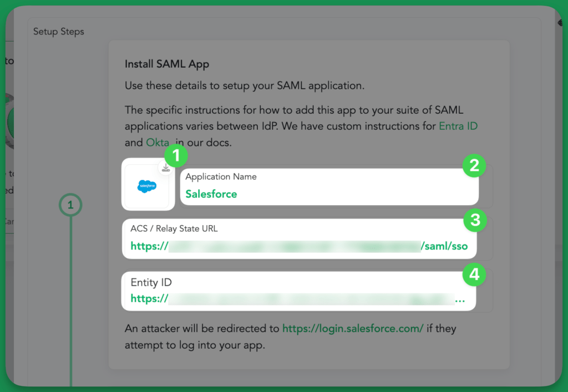Image resolution: width=568 pixels, height=392 pixels.
Task: Open the Entra ID instructions link
Action: (458, 126)
